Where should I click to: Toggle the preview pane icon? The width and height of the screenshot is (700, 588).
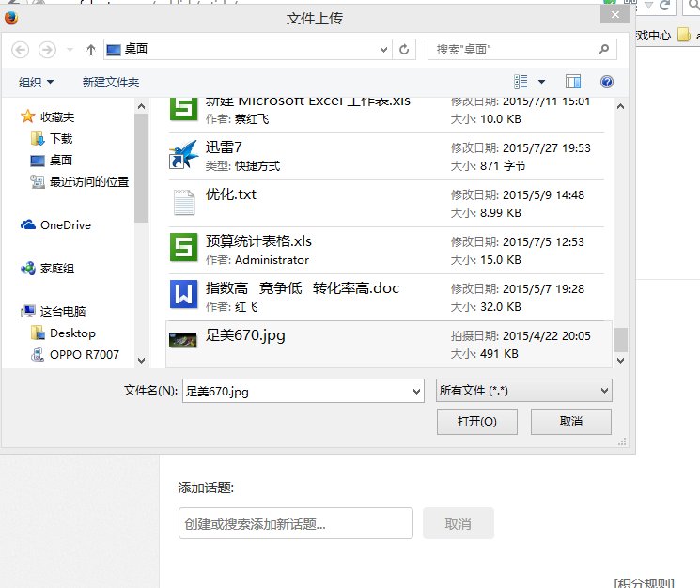(x=573, y=82)
